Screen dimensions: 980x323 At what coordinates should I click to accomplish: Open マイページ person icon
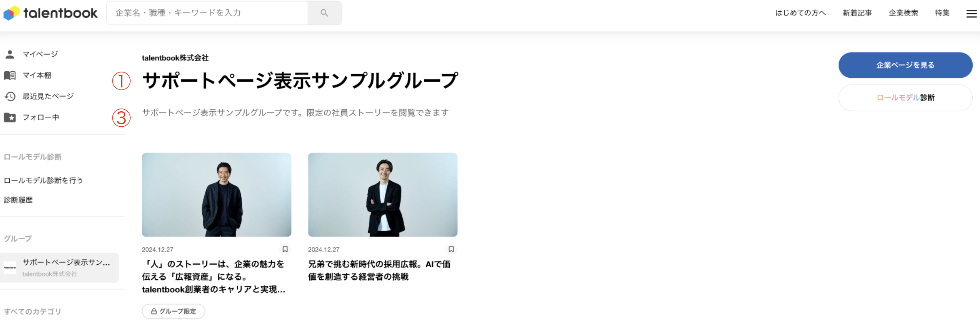click(10, 54)
